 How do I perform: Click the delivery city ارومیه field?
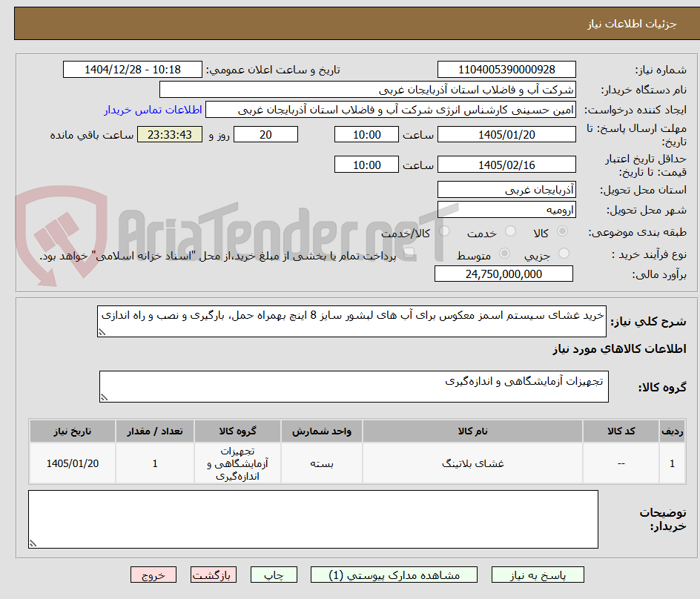(506, 210)
